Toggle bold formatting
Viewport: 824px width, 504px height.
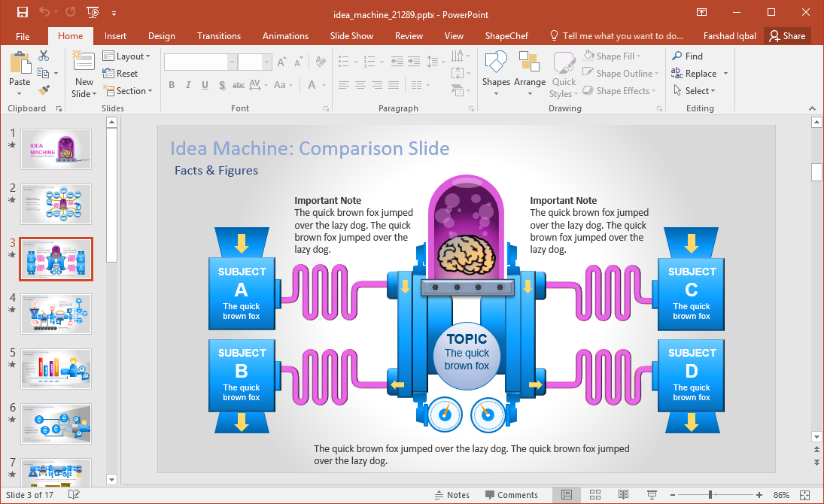click(172, 85)
